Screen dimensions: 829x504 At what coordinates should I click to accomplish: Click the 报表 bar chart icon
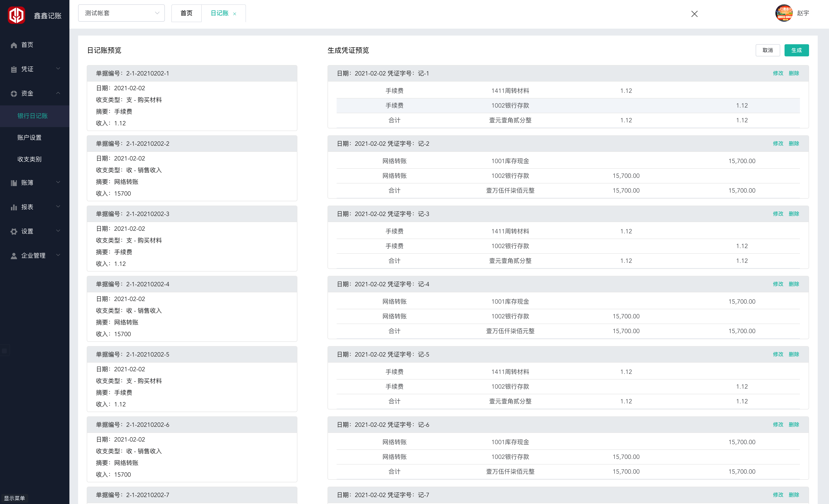(13, 207)
